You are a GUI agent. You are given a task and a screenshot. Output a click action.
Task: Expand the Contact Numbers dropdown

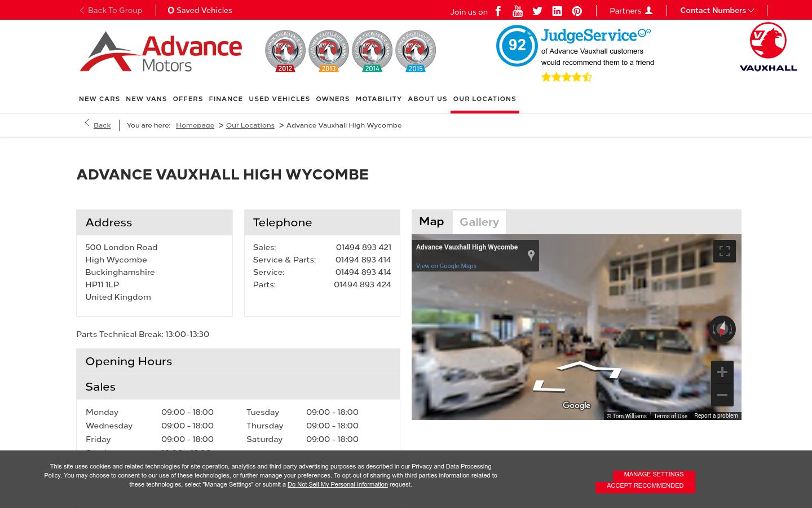717,10
